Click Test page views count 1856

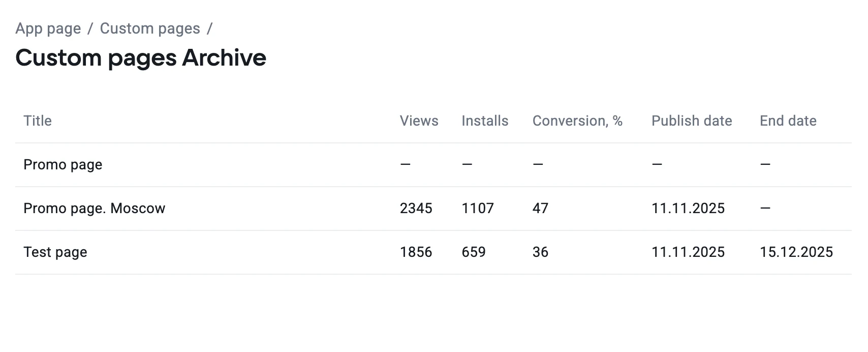coord(416,252)
